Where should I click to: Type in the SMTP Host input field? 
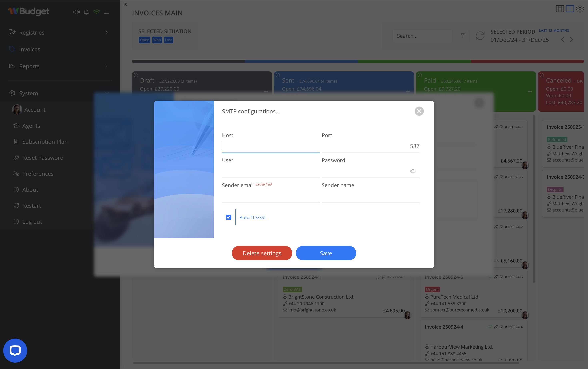click(271, 146)
